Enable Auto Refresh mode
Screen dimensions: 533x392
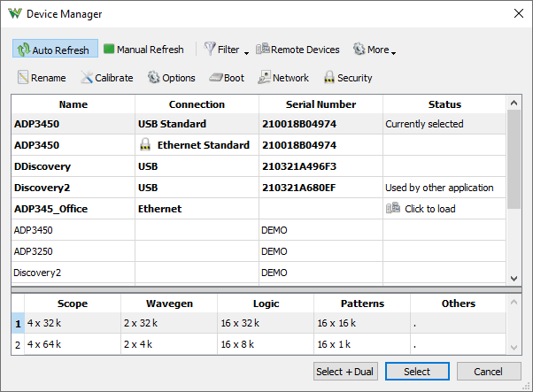[55, 50]
